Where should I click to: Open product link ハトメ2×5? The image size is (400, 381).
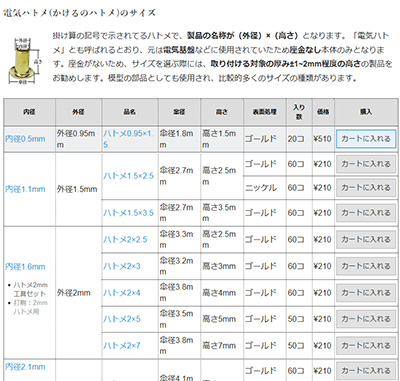[122, 319]
